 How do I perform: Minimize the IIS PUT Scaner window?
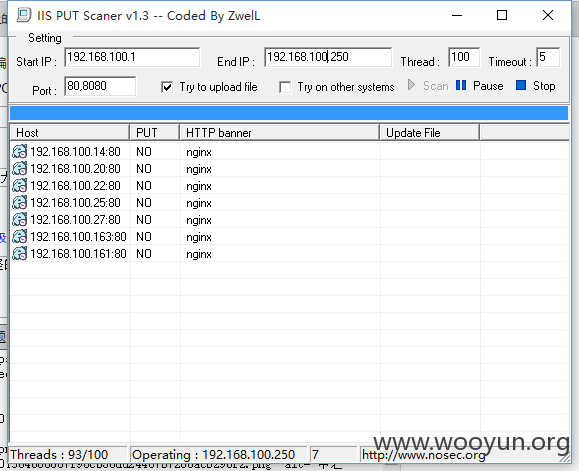pos(457,15)
